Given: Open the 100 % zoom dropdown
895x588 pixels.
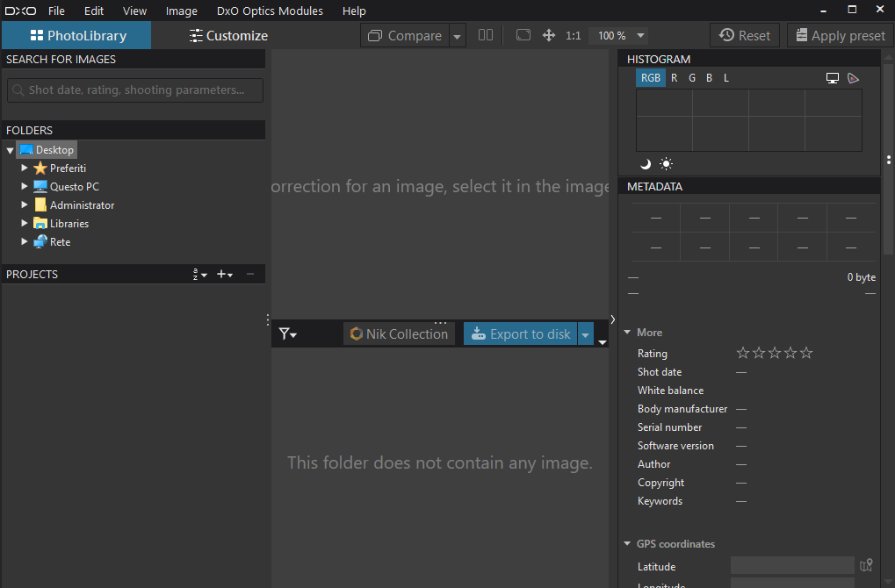Looking at the screenshot, I should [620, 35].
